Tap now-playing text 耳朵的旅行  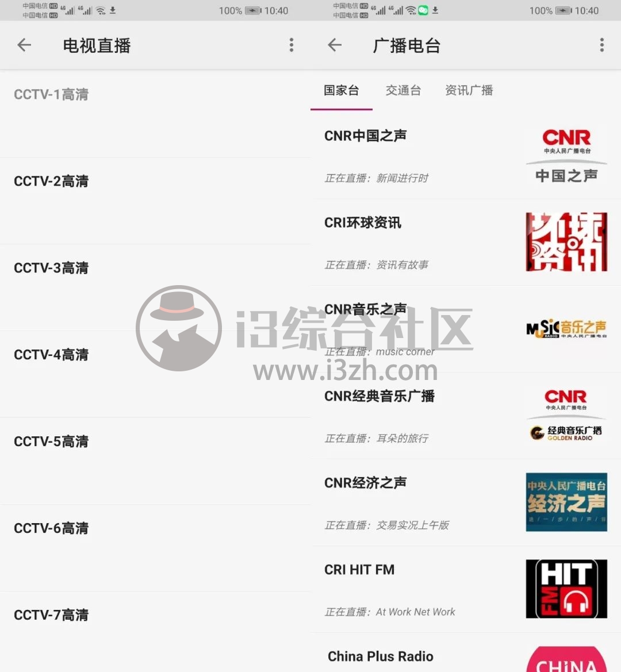[402, 439]
